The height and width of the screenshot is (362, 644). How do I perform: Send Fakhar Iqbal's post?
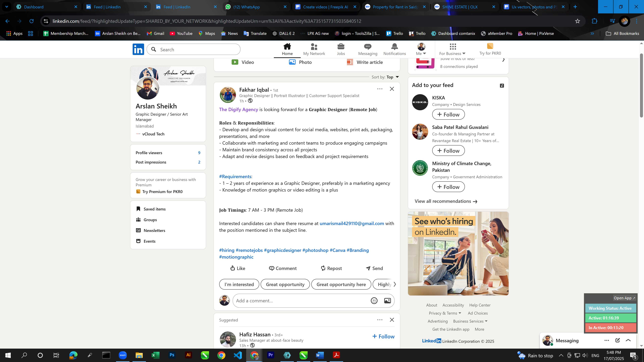(x=374, y=268)
